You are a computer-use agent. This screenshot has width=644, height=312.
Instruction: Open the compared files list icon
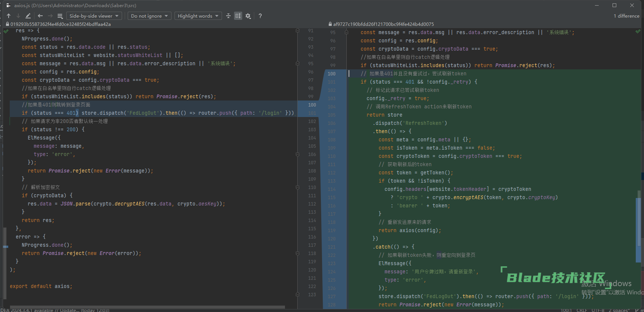click(60, 16)
